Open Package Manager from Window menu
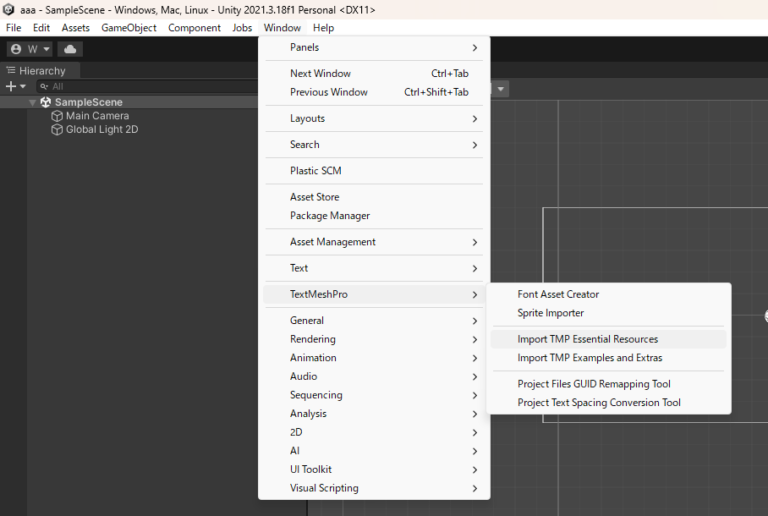The image size is (768, 516). coord(329,216)
